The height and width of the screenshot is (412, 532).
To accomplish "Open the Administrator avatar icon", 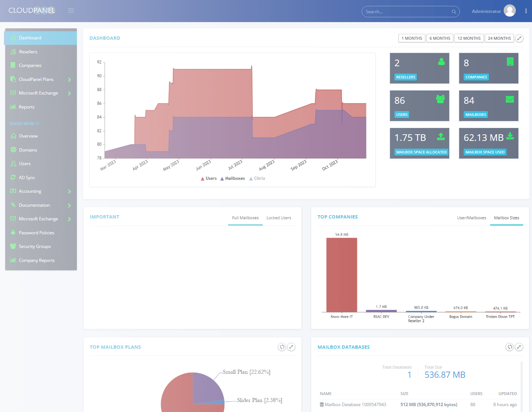I will (x=510, y=11).
